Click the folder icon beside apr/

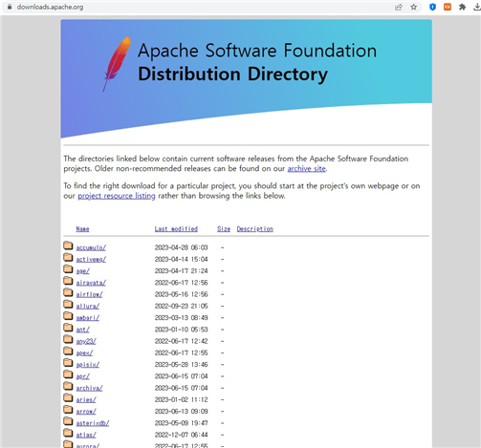pyautogui.click(x=68, y=374)
